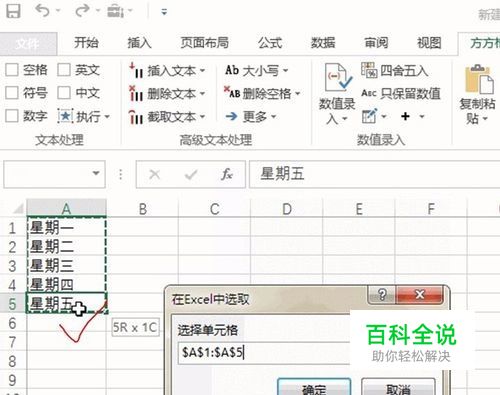Select row 3 header
The image size is (500, 395).
[x=13, y=266]
